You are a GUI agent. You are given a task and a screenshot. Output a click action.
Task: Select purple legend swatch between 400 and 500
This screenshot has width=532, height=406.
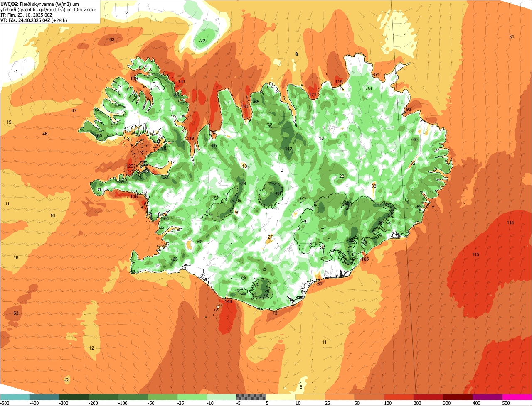(488, 397)
